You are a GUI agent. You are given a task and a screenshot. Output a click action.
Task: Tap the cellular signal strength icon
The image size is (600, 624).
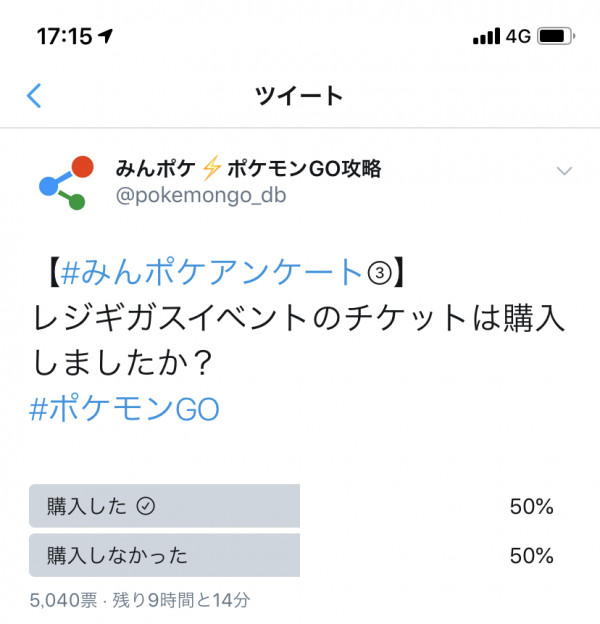(486, 36)
